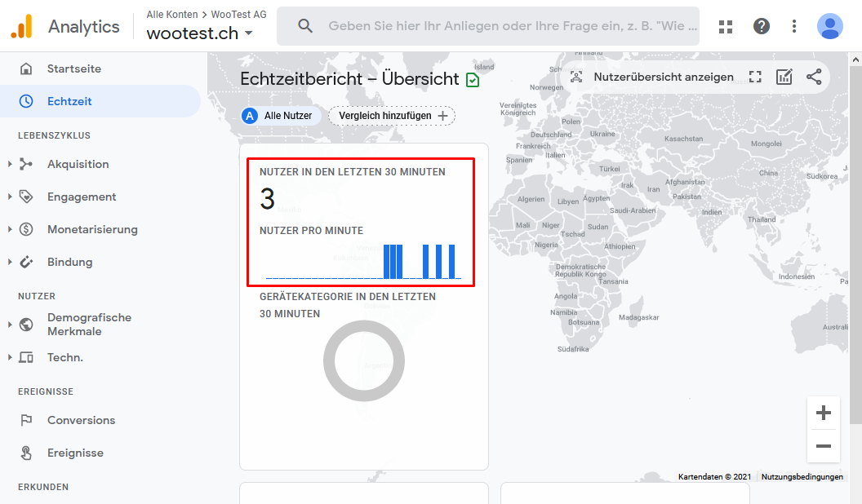Expand the Demografische Merkmale section
862x504 pixels.
pos(10,325)
